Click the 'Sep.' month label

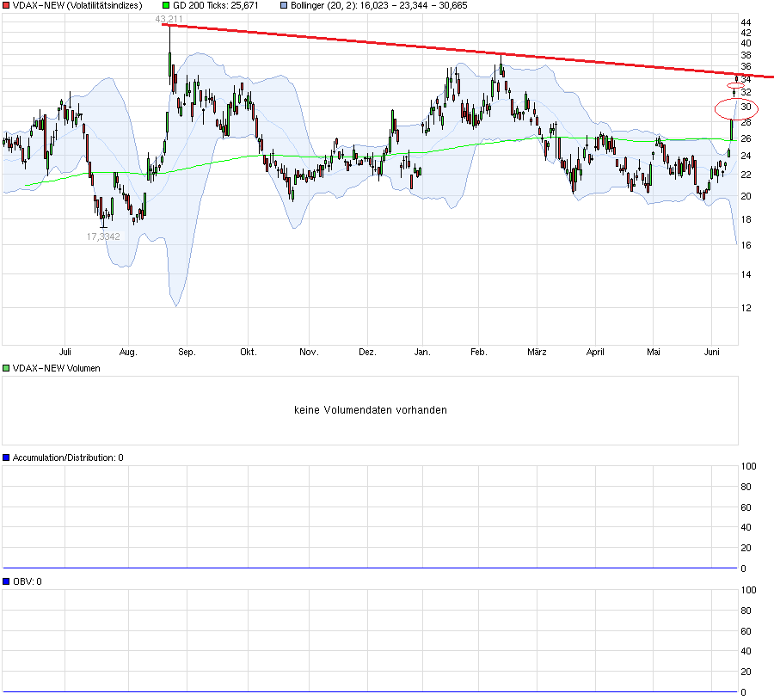coord(187,352)
